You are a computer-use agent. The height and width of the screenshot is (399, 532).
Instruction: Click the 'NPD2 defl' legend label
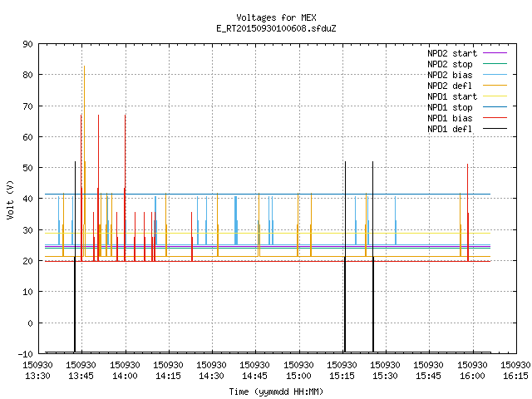click(450, 86)
